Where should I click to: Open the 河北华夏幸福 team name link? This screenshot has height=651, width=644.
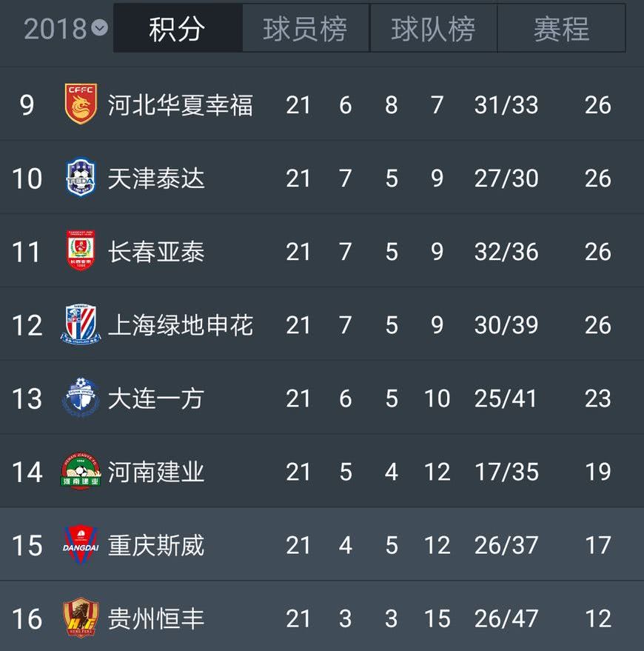coord(181,105)
